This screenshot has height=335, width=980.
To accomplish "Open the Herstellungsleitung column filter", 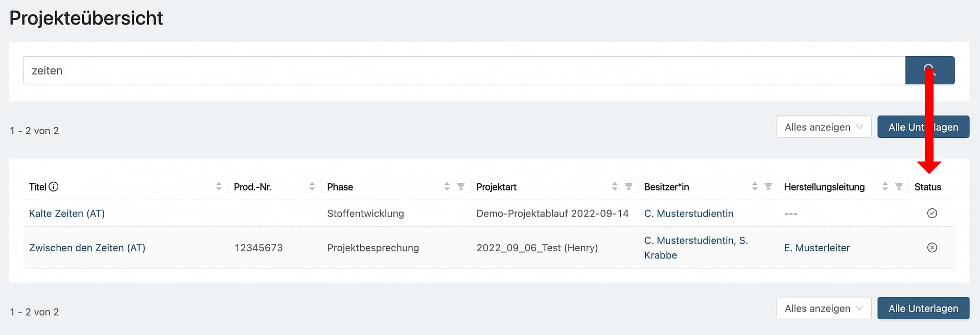I will pos(899,187).
